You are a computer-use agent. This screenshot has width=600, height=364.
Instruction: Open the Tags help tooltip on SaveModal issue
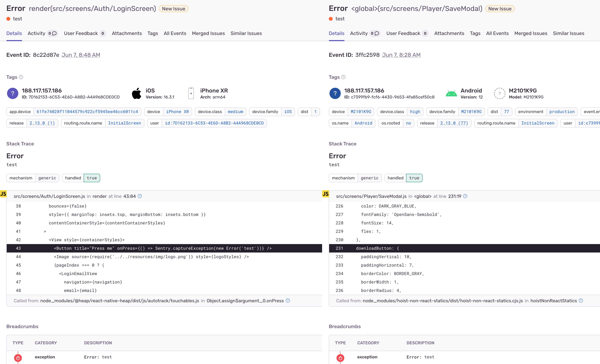click(x=344, y=77)
